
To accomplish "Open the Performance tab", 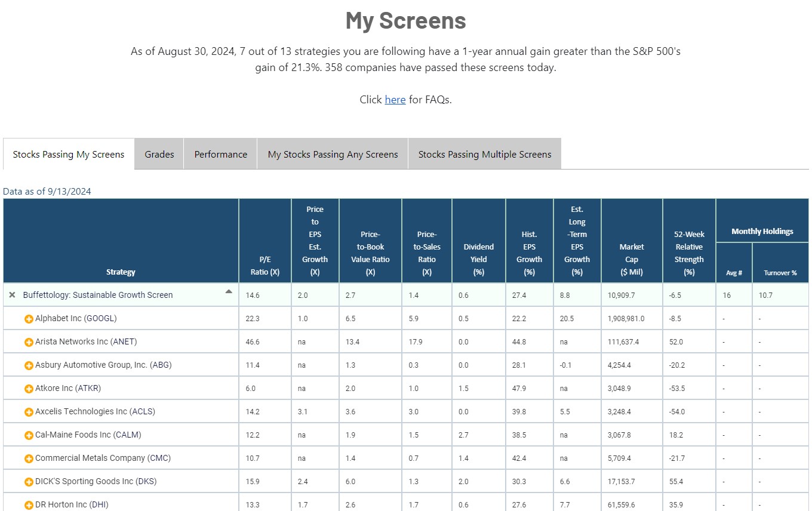I will click(x=220, y=153).
